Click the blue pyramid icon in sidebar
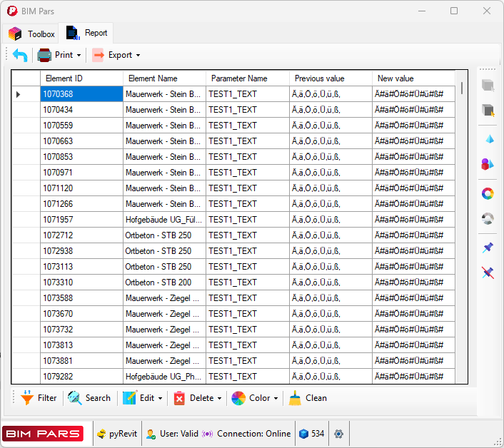The width and height of the screenshot is (504, 448). 488,138
